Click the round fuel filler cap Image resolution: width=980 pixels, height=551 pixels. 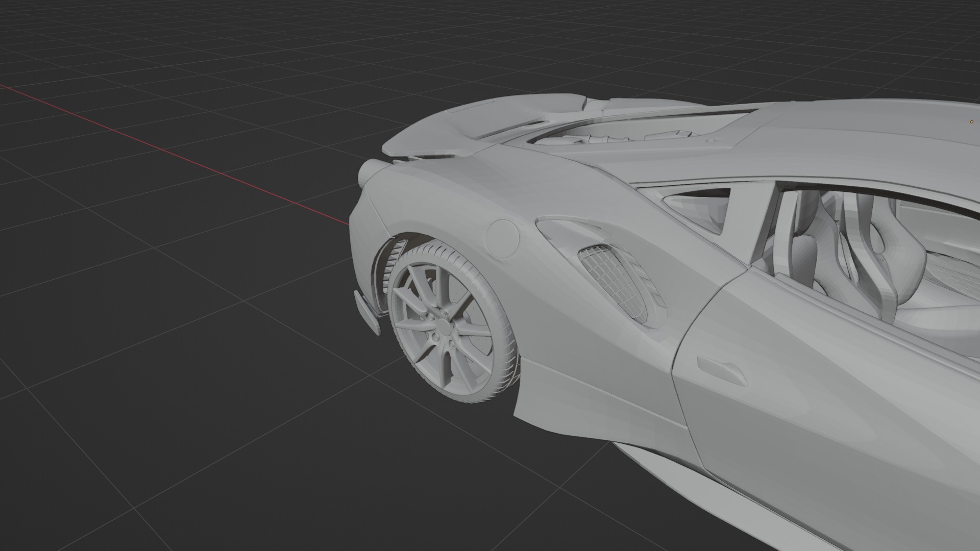[502, 238]
